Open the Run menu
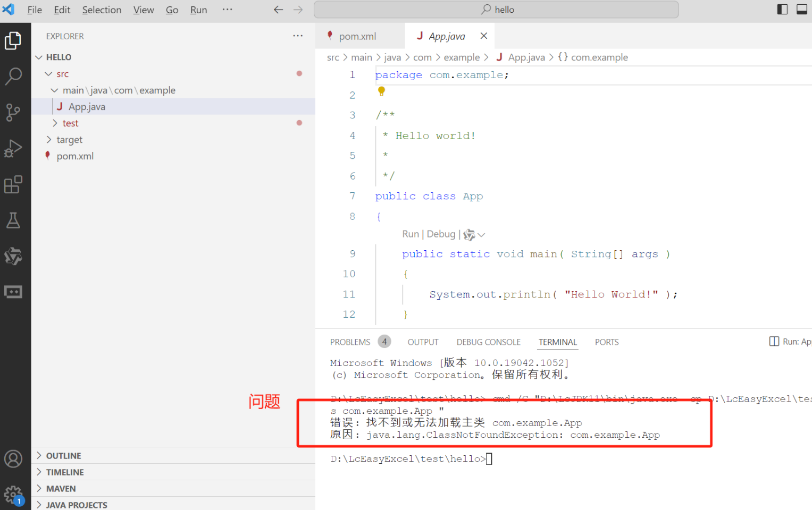The width and height of the screenshot is (812, 510). tap(198, 10)
